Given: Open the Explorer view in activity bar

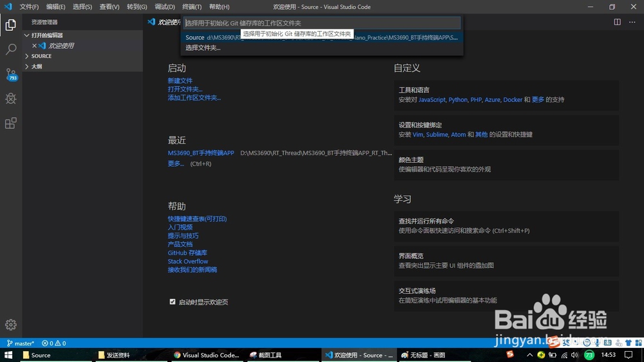Looking at the screenshot, I should (x=11, y=25).
